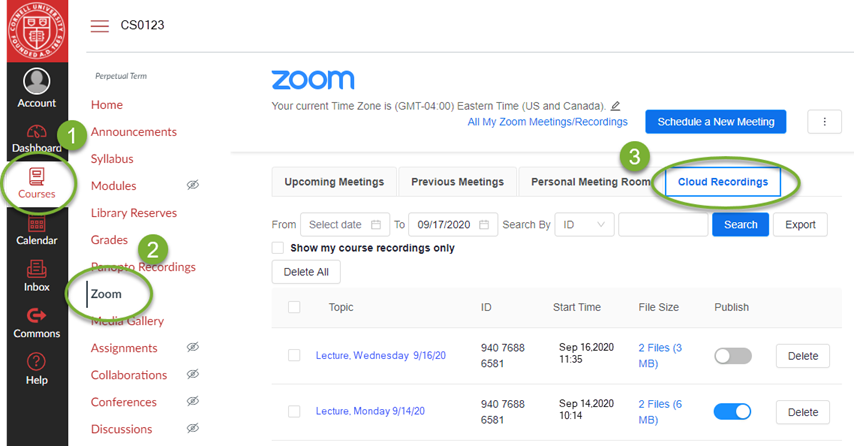Screen dimensions: 854x446
Task: Toggle Modules hidden-eye icon
Action: click(x=193, y=185)
